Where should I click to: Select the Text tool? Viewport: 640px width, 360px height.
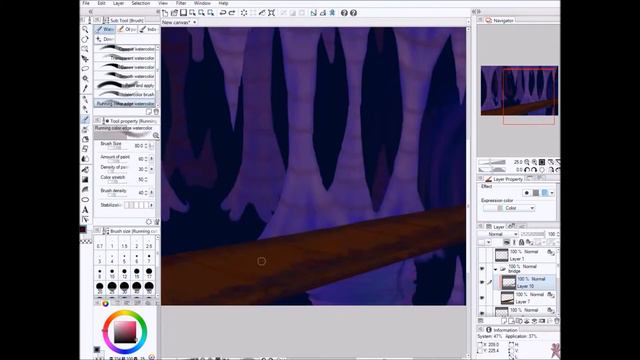[85, 210]
